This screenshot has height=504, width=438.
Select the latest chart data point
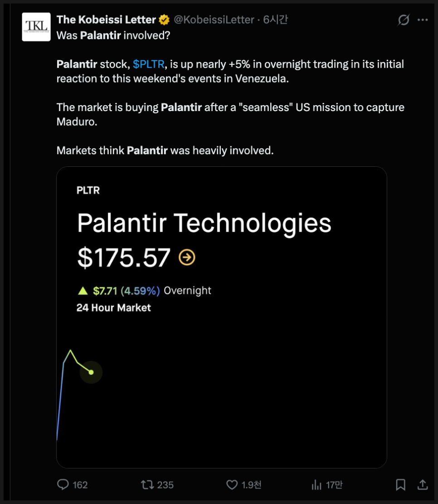tap(91, 372)
